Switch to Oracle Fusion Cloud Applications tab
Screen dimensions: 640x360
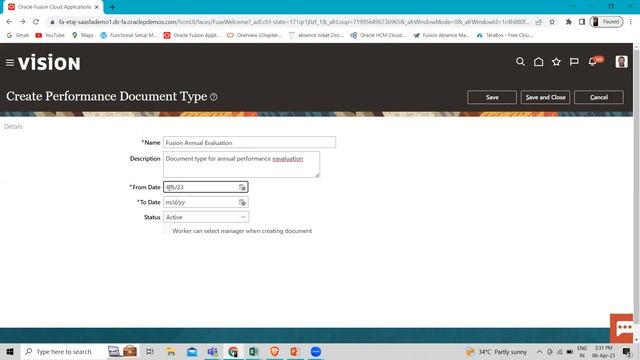point(54,7)
